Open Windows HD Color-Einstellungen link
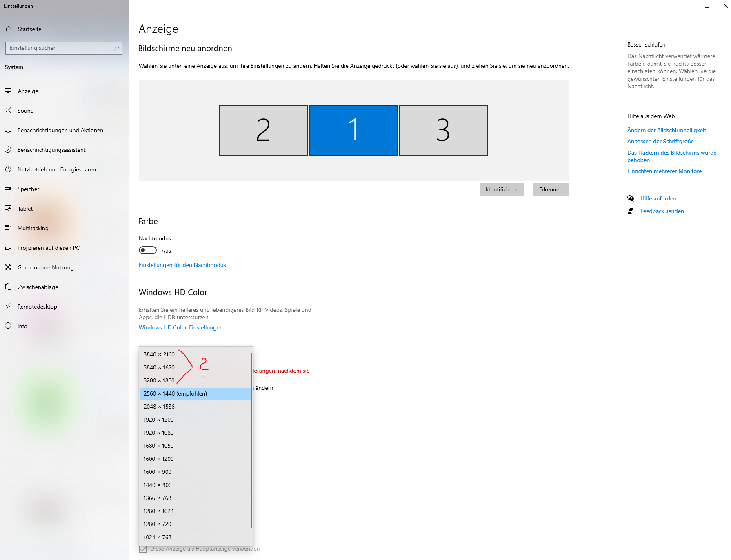This screenshot has width=731, height=560. click(181, 327)
